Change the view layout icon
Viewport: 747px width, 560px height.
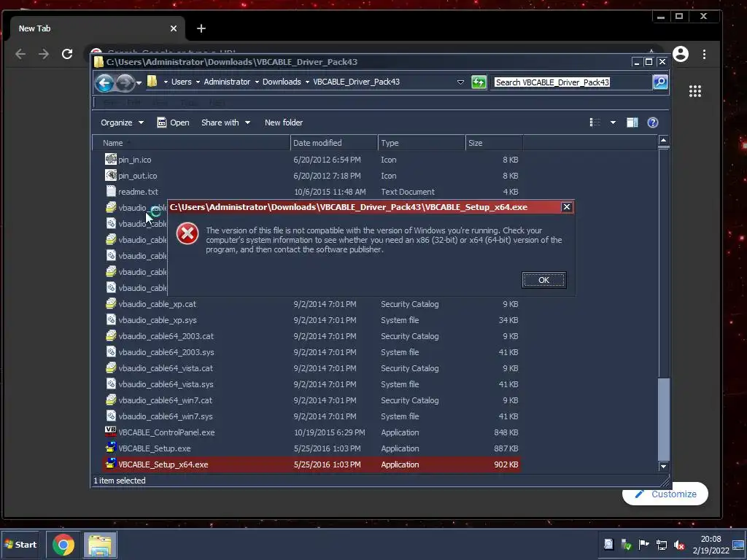(595, 122)
